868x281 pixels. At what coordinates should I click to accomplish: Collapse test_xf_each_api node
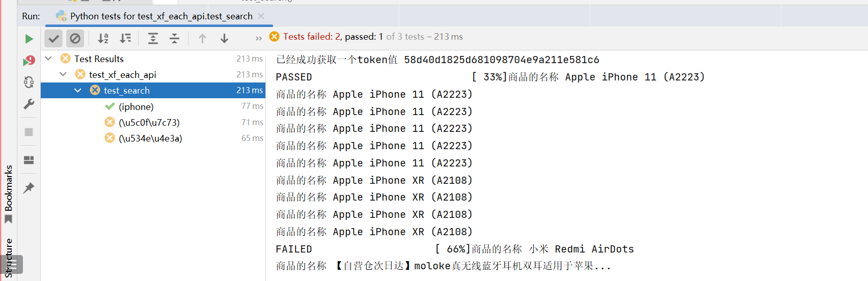pyautogui.click(x=63, y=74)
